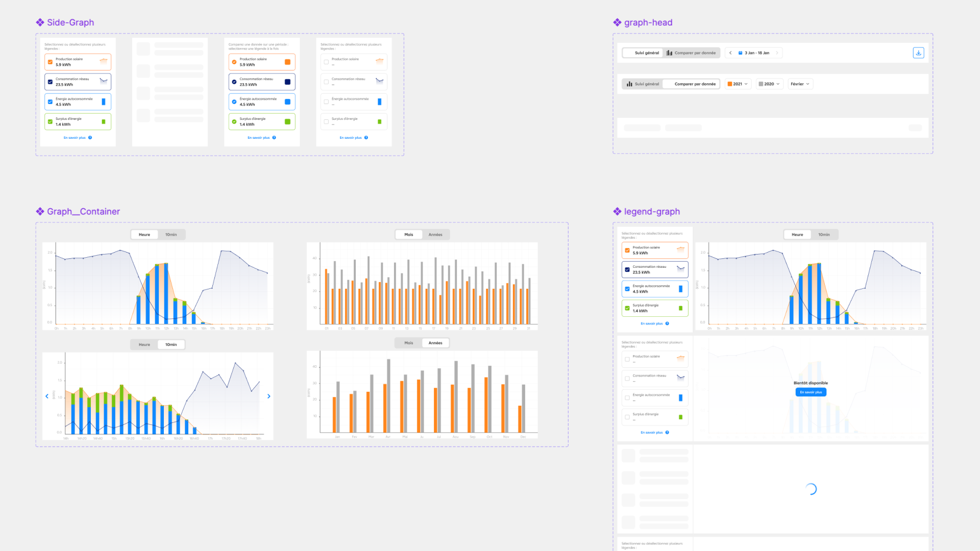This screenshot has height=551, width=980.
Task: Click help icon in Side-Graph panel with checked checkboxes
Action: pos(90,138)
